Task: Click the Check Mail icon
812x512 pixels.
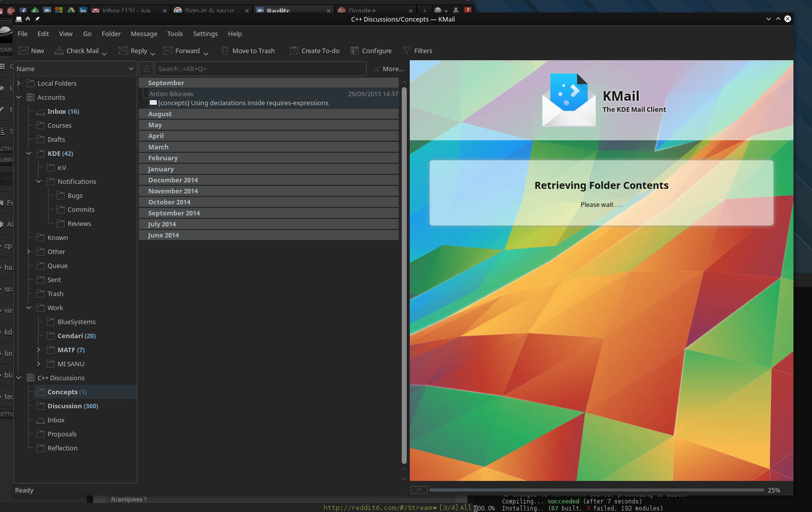Action: click(x=59, y=51)
